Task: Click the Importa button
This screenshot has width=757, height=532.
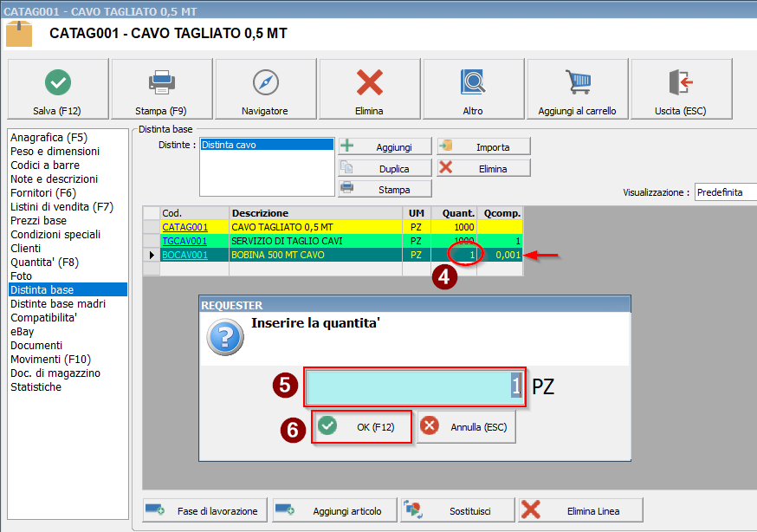Action: (x=483, y=146)
